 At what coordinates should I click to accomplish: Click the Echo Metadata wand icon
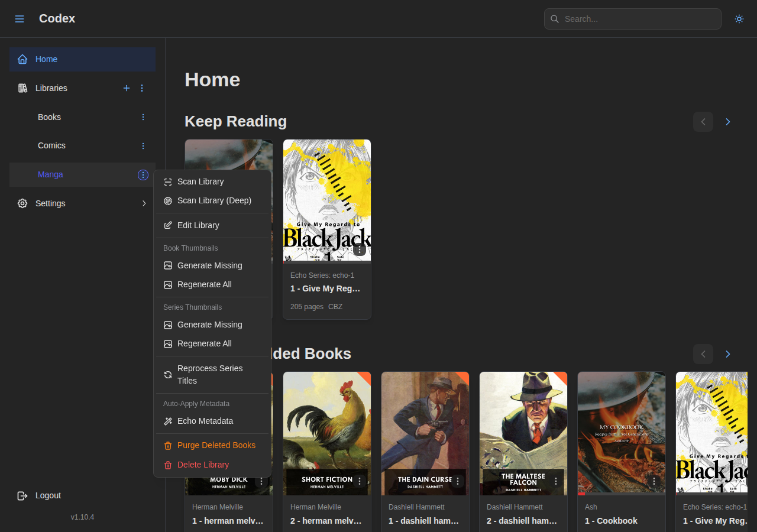coord(168,421)
